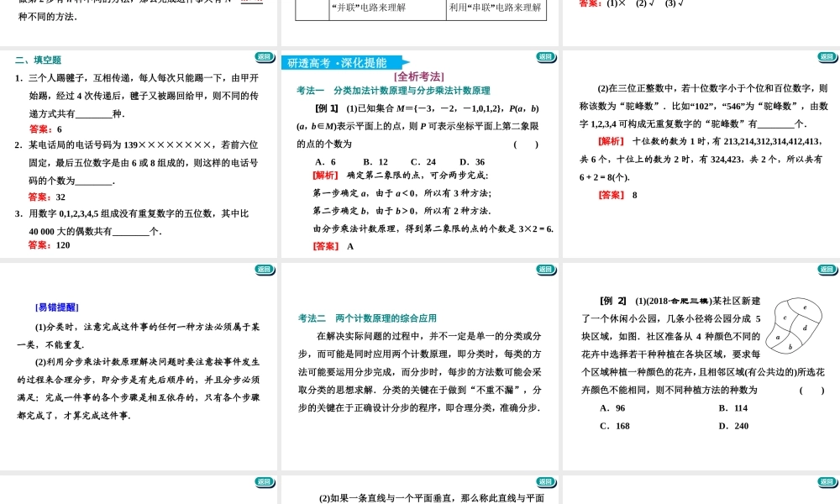Click the 返回 icon on the 研透高考 slide
Screen dimensions: 840x504
547,58
